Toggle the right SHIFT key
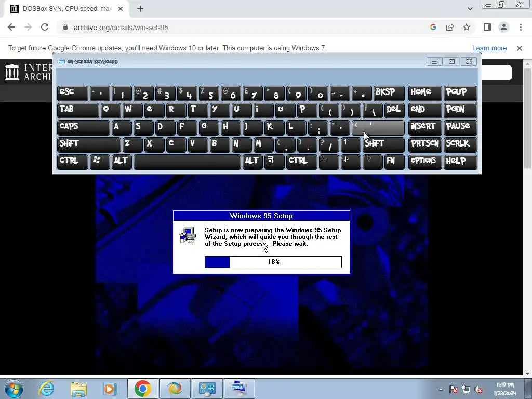The height and width of the screenshot is (399, 532). pyautogui.click(x=383, y=144)
